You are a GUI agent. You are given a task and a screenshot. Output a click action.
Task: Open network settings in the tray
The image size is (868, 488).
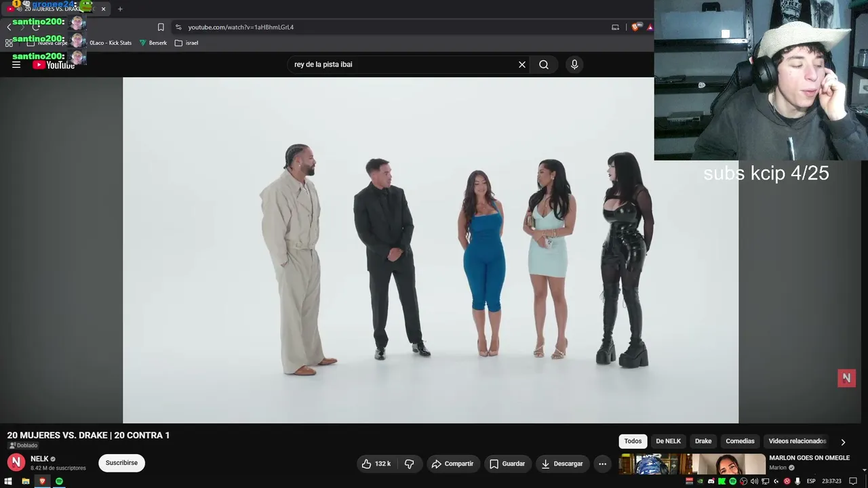click(x=766, y=481)
